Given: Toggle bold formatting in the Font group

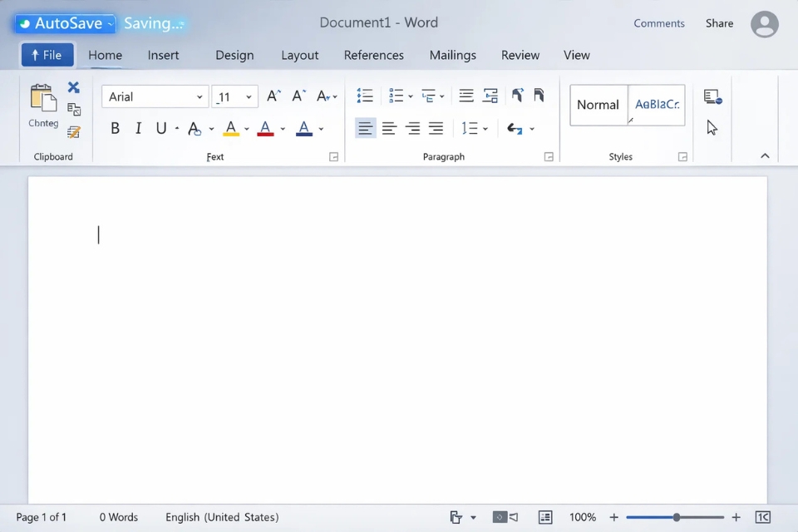Looking at the screenshot, I should coord(115,128).
